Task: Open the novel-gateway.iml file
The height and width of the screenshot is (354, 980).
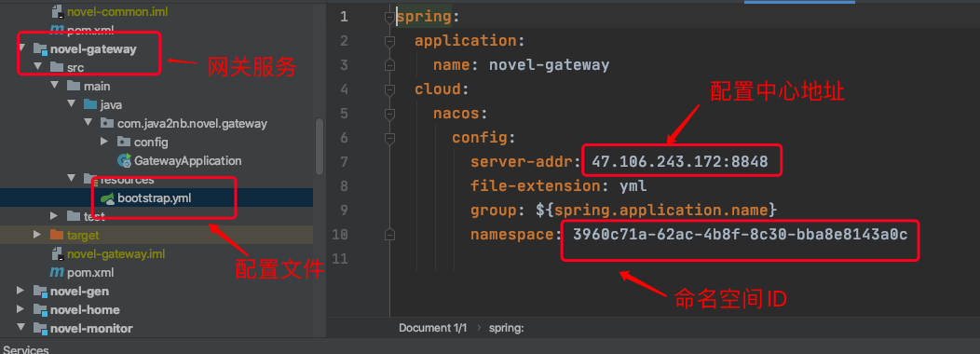Action: coord(116,254)
